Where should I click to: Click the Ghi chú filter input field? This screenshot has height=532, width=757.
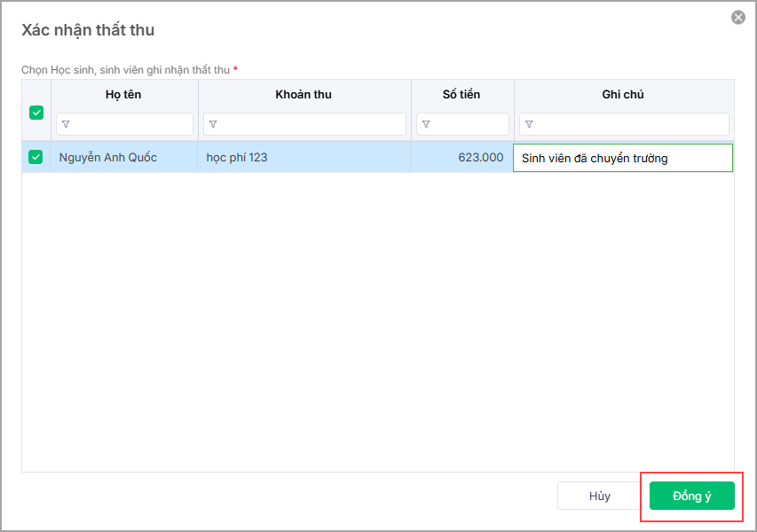pyautogui.click(x=632, y=124)
